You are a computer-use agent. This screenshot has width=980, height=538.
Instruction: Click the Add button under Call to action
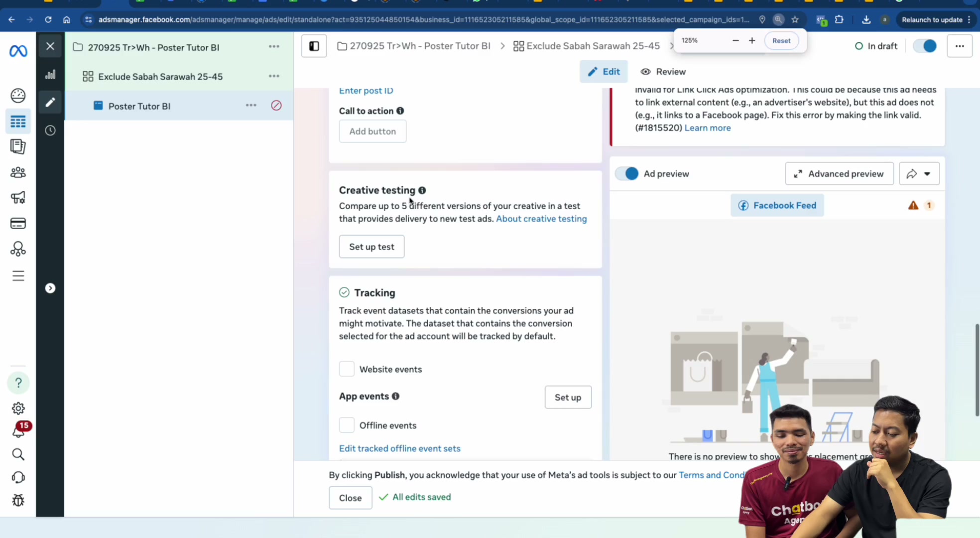pyautogui.click(x=372, y=131)
